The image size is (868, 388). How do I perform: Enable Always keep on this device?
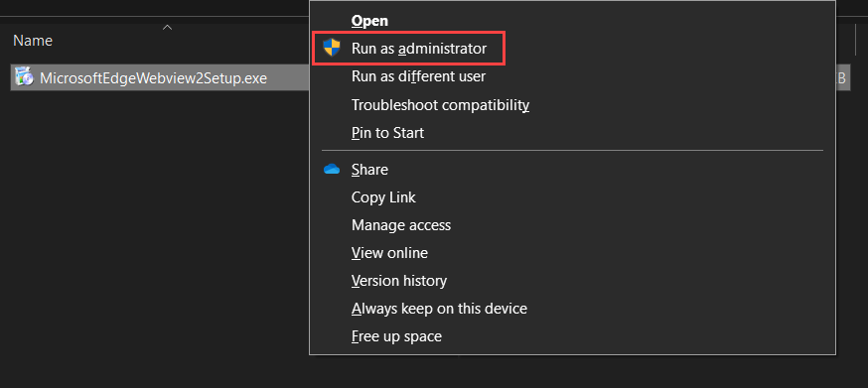pyautogui.click(x=440, y=309)
